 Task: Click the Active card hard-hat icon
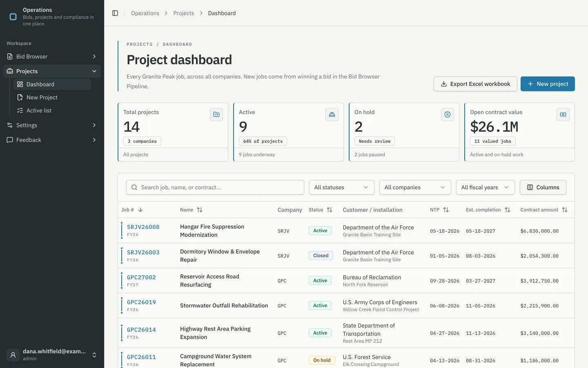pyautogui.click(x=332, y=114)
